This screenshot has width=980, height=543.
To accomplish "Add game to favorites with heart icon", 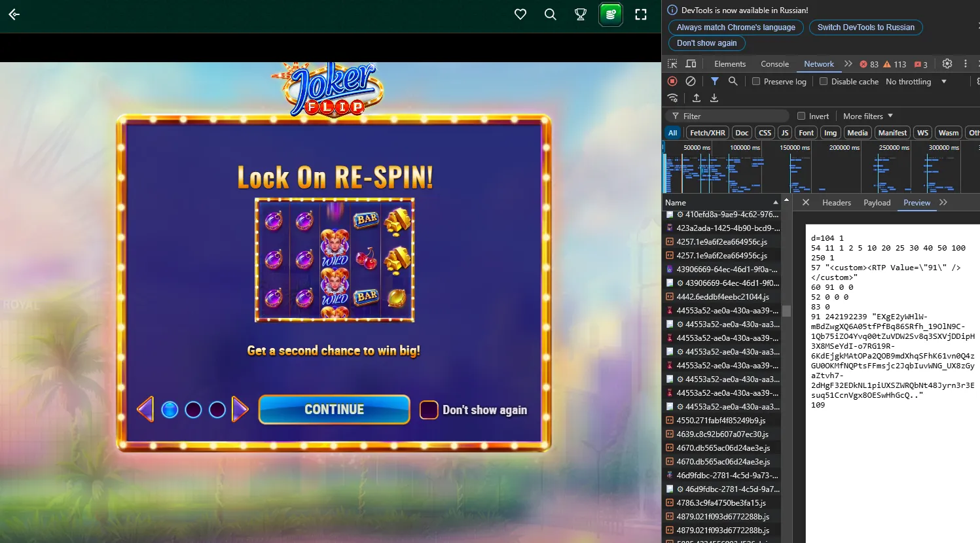I will [x=520, y=14].
